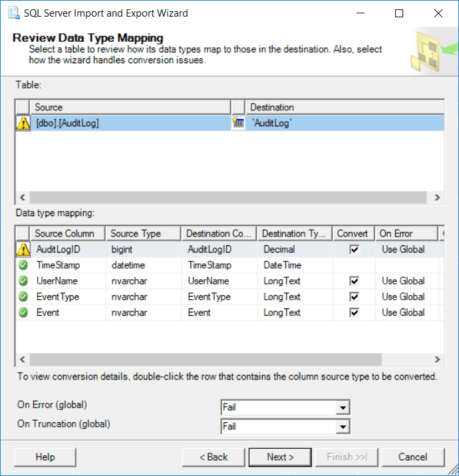Click the On Error column header
Viewport: 459px width, 476px height.
pyautogui.click(x=406, y=233)
